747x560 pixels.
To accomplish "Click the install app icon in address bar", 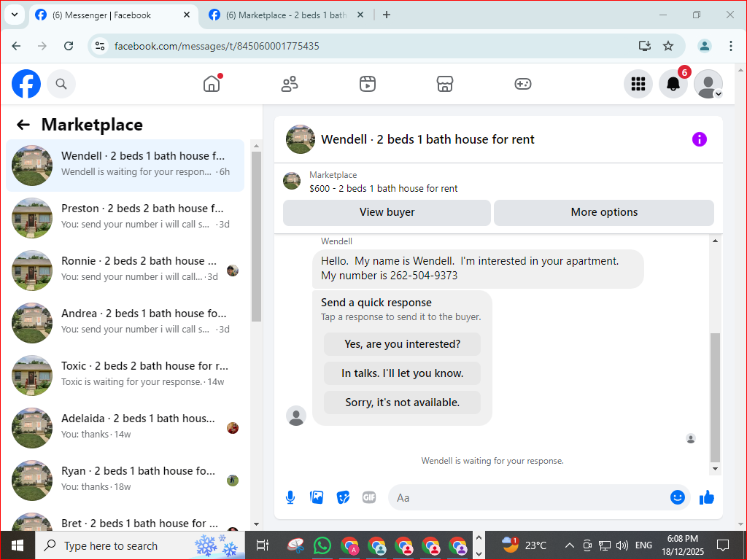I will click(x=645, y=46).
